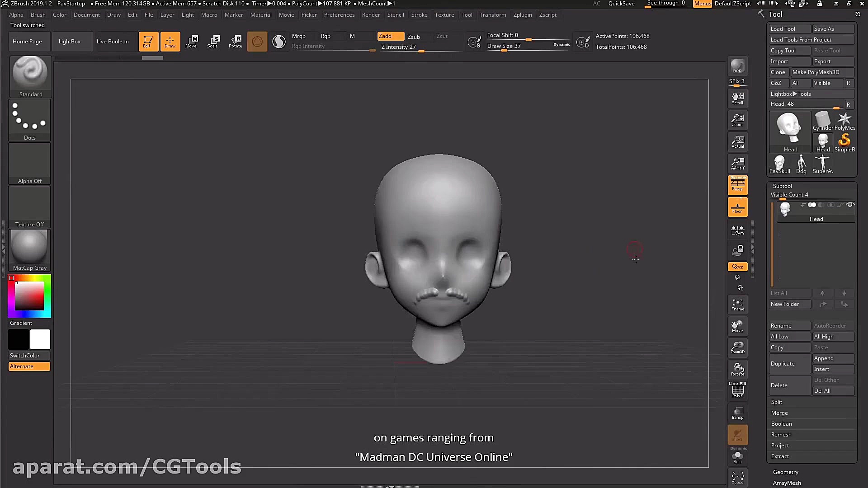Click the AAHalf zoom icon
The width and height of the screenshot is (868, 488).
pyautogui.click(x=737, y=163)
